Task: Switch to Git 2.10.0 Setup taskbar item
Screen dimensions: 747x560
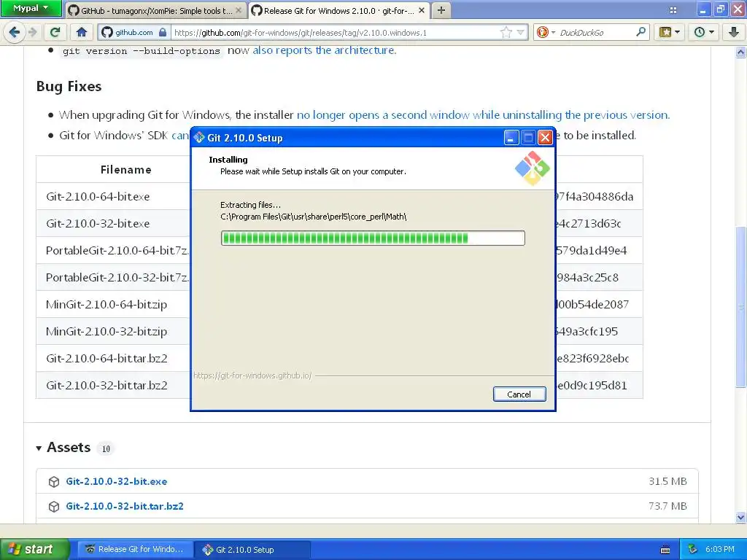Action: [x=252, y=549]
